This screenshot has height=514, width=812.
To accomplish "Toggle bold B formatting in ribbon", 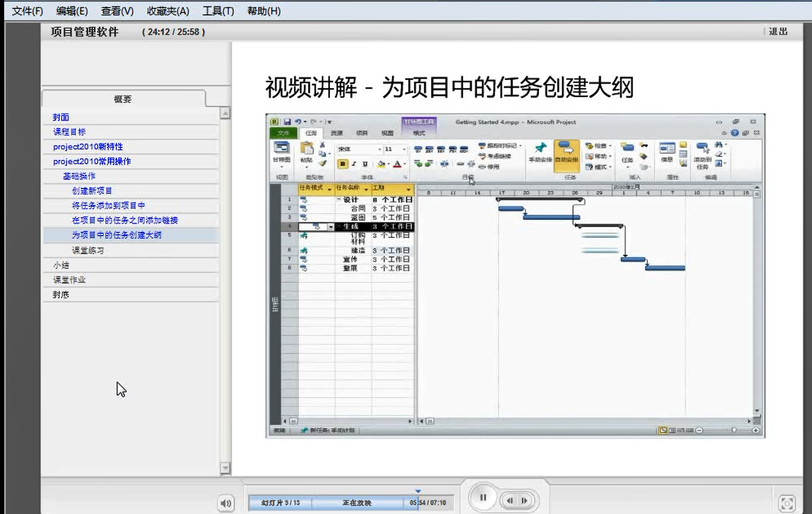I will (x=342, y=164).
